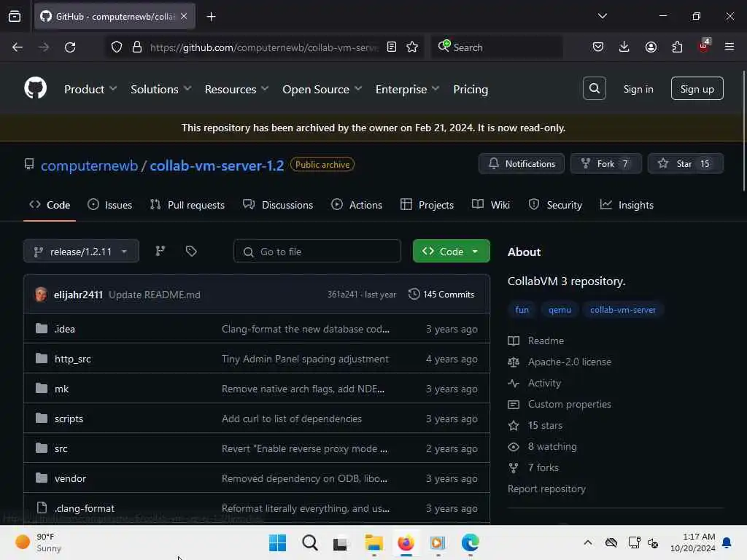This screenshot has width=747, height=560.
Task: Open Firefox recent tabs view icon
Action: 15,16
